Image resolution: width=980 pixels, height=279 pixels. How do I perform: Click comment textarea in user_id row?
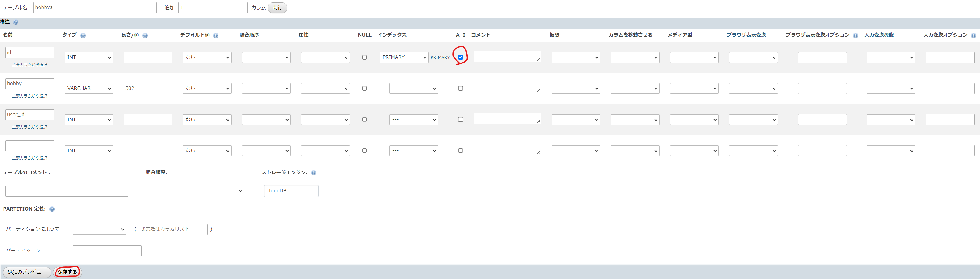tap(507, 119)
